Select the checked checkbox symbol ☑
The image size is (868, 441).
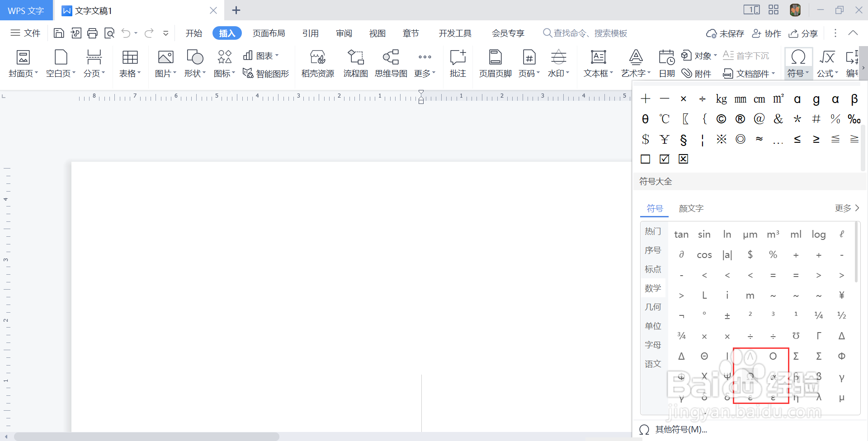(x=664, y=159)
